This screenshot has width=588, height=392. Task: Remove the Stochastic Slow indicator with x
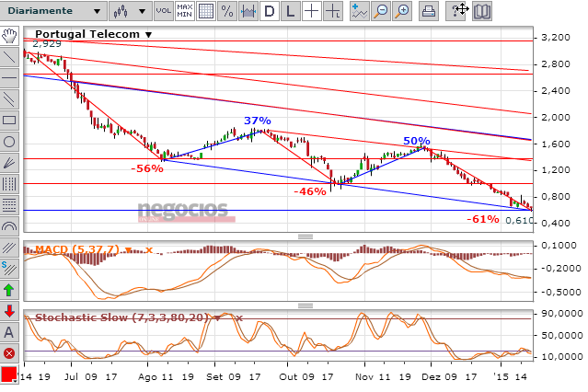[x=239, y=318]
